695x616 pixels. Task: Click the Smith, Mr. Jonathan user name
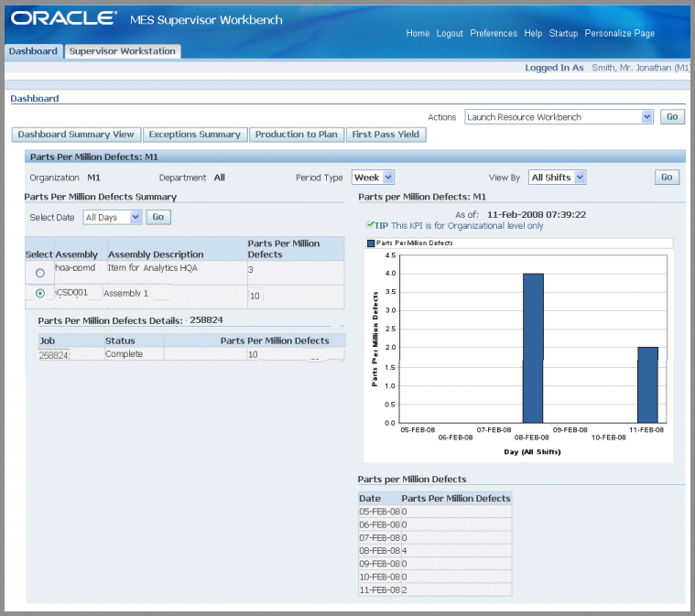(641, 68)
